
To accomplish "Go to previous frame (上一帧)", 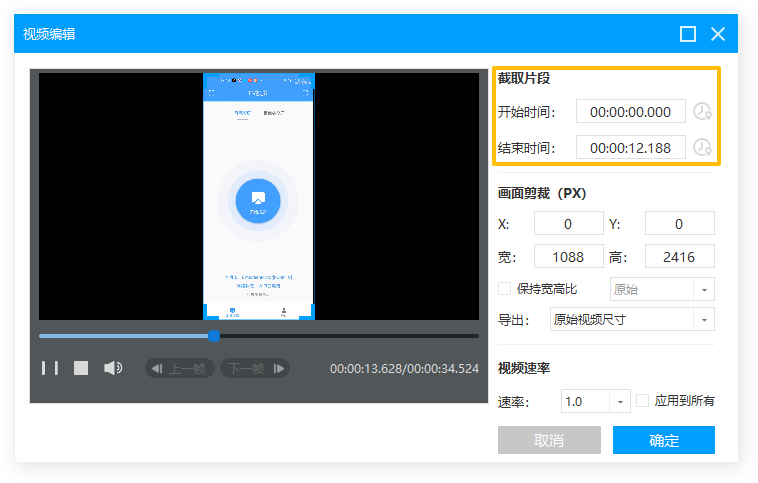I will pos(180,368).
